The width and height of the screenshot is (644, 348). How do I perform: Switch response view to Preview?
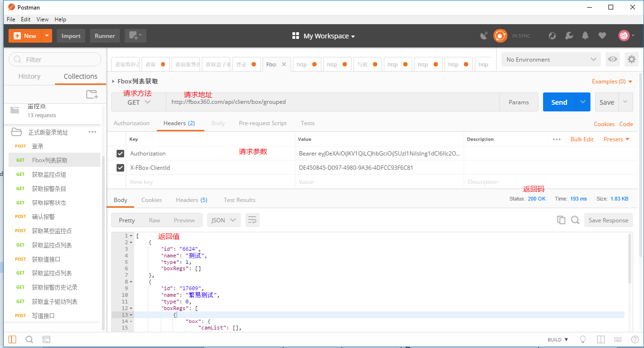pyautogui.click(x=184, y=220)
